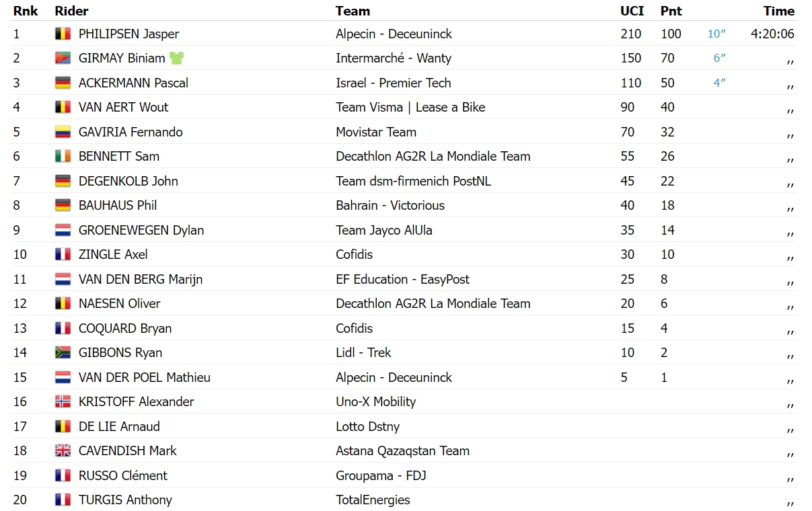812x511 pixels.
Task: Open the Team Visma | Lease a Bike link
Action: click(x=410, y=108)
